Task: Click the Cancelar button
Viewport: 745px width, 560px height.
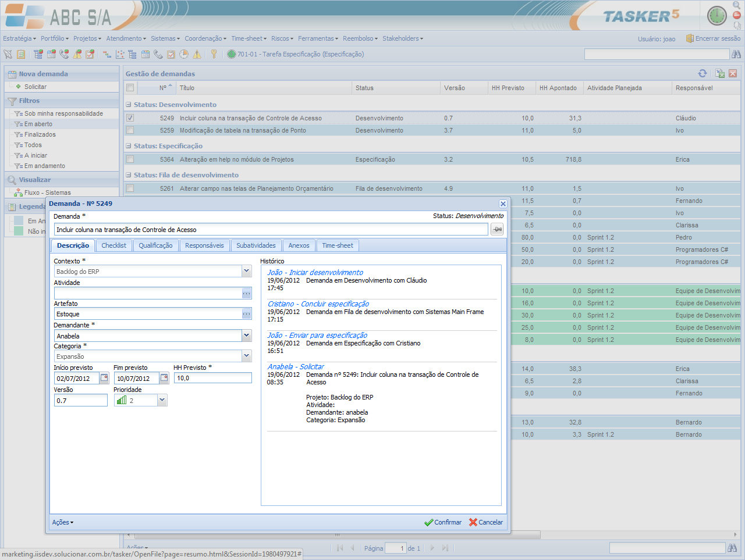Action: click(486, 522)
